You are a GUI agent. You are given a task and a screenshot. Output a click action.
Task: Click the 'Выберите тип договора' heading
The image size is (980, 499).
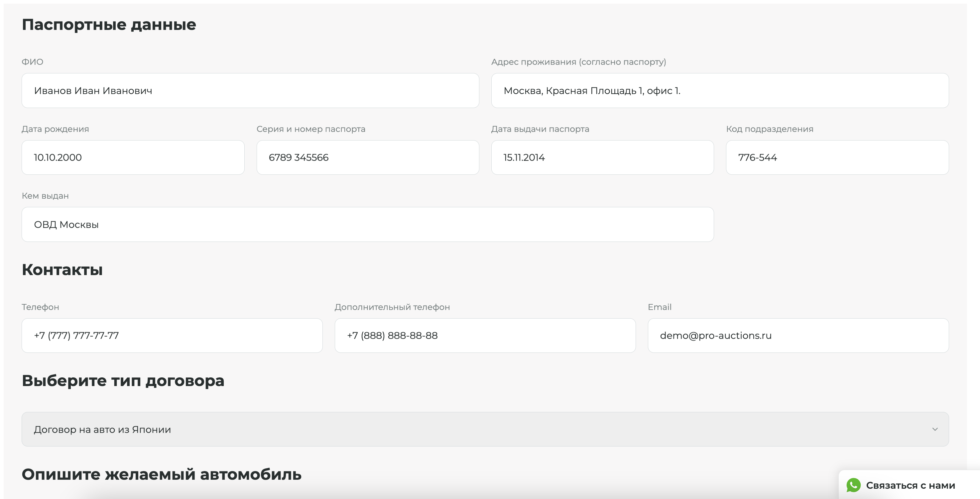tap(123, 381)
